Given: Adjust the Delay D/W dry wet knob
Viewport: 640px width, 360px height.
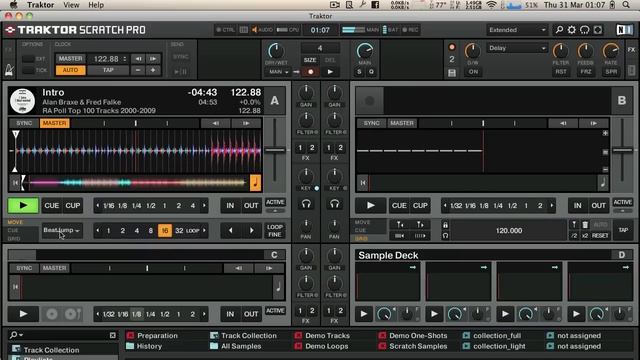Looking at the screenshot, I should [473, 51].
